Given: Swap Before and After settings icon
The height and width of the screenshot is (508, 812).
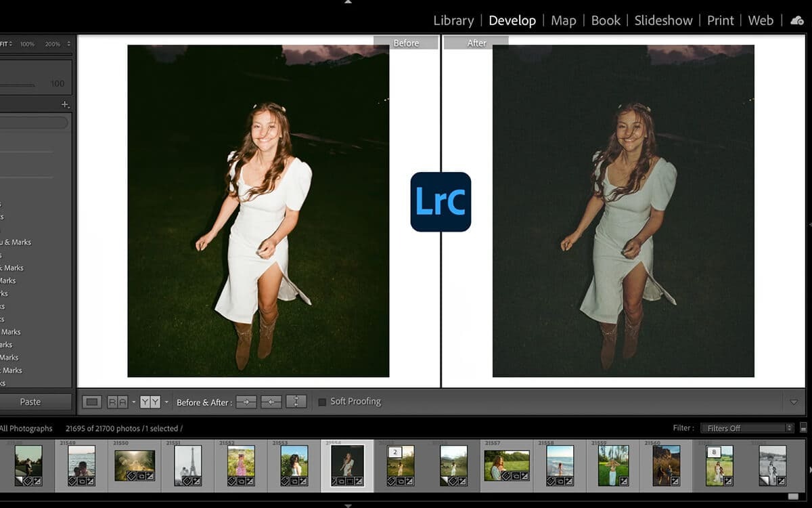Looking at the screenshot, I should pos(296,402).
